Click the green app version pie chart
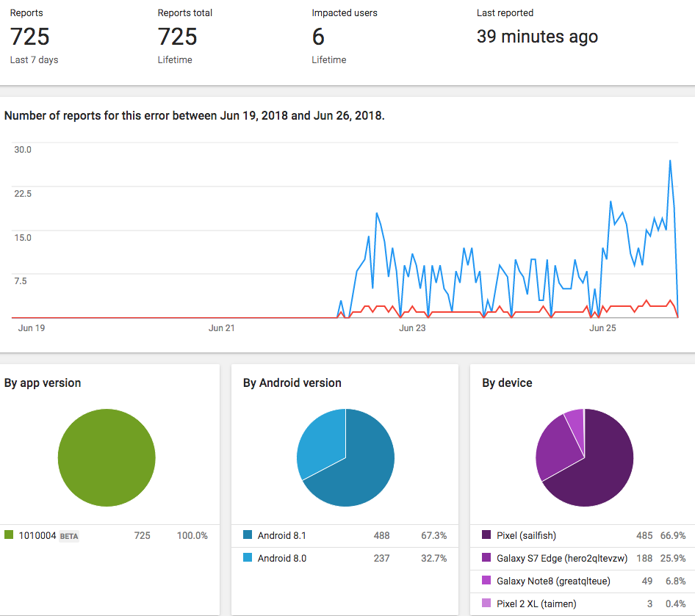This screenshot has height=616, width=695. [107, 457]
